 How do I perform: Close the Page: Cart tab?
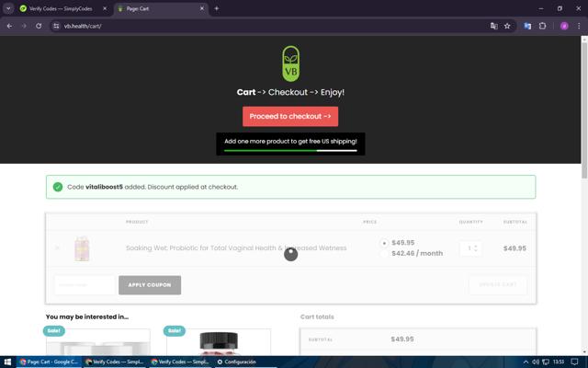point(202,8)
